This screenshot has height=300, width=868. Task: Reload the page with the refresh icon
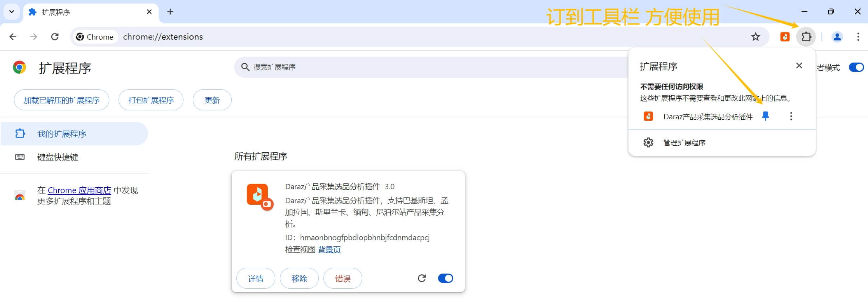tap(55, 37)
